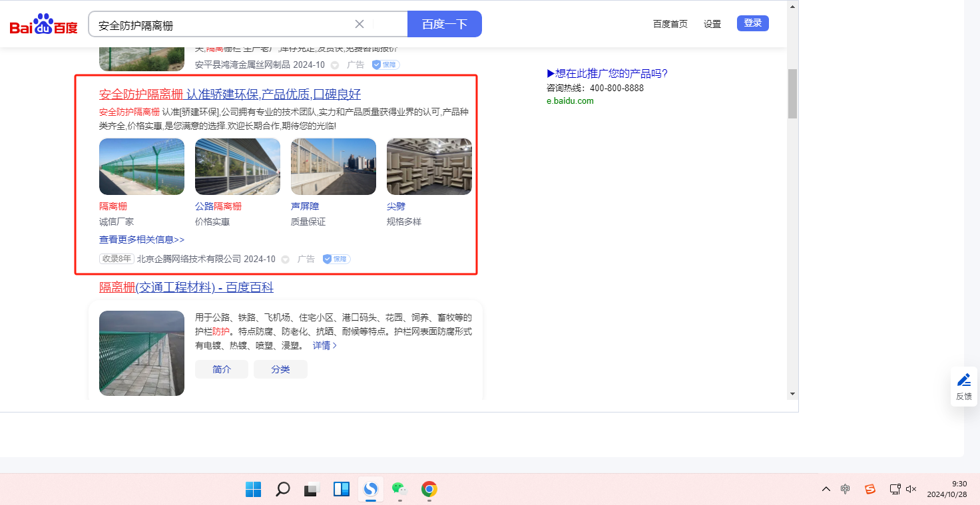This screenshot has width=980, height=505.
Task: Expand dropdown arrow beside 北京企腾网络技术有限公司 2024-10
Action: 286,259
